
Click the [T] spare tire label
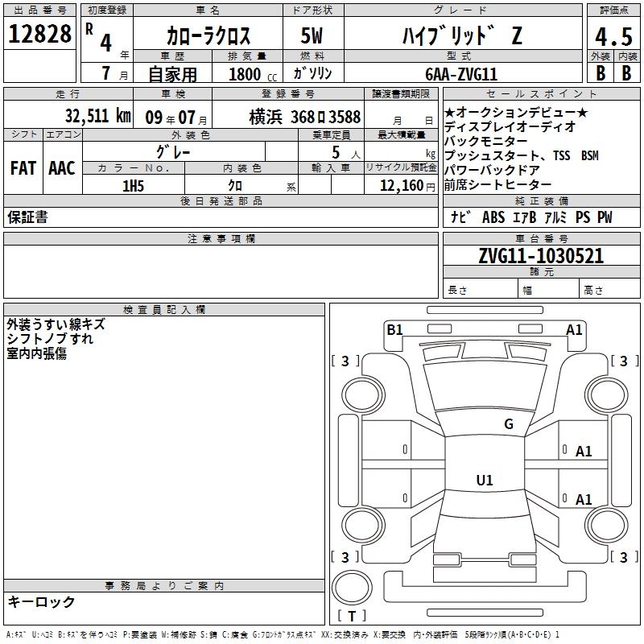click(x=352, y=617)
